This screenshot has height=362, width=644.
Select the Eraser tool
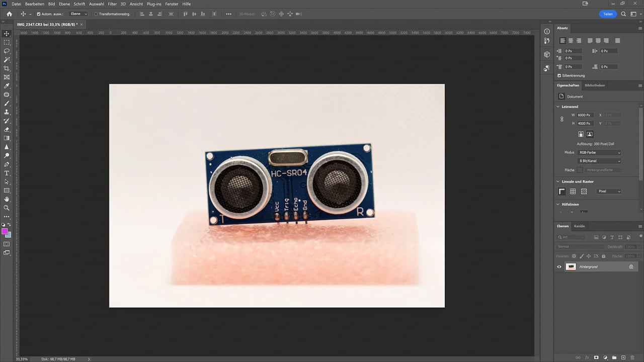(x=7, y=129)
